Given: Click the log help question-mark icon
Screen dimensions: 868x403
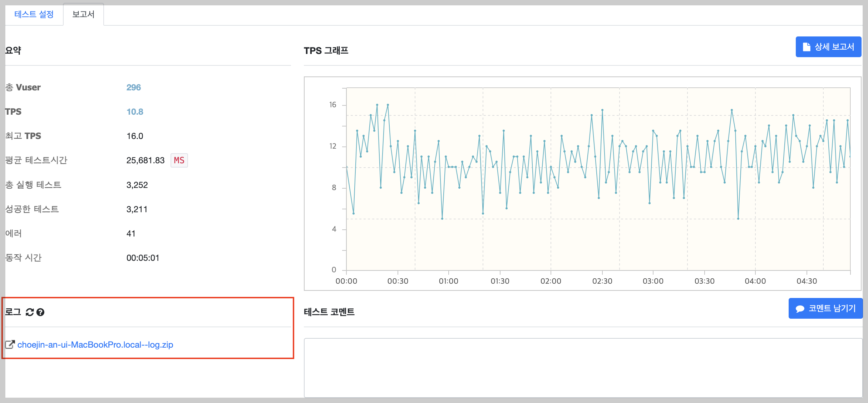Looking at the screenshot, I should pyautogui.click(x=40, y=312).
